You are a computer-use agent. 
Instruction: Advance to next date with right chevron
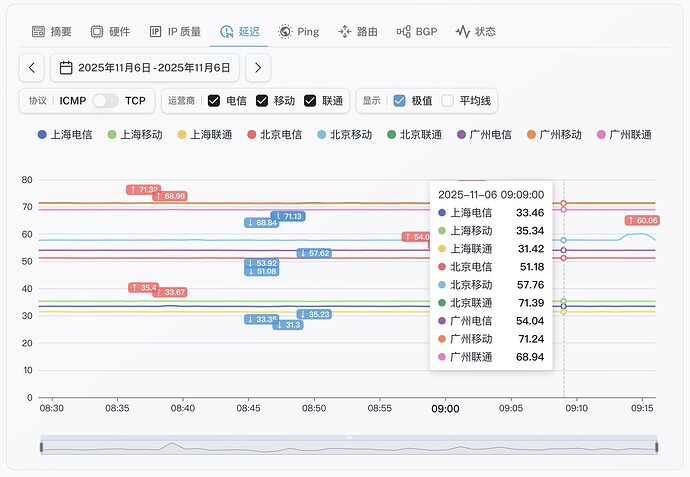258,68
